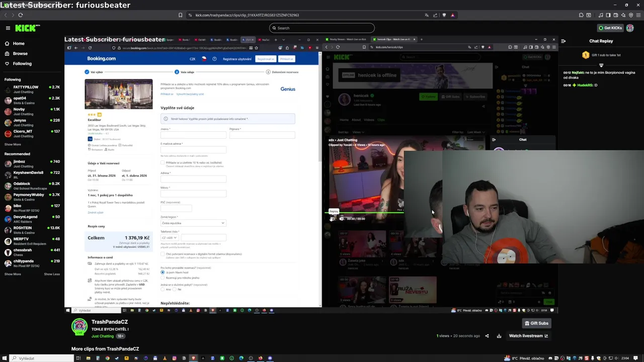Tick the digital confirmation checkbox in Booking form
The height and width of the screenshot is (362, 644).
click(x=163, y=254)
